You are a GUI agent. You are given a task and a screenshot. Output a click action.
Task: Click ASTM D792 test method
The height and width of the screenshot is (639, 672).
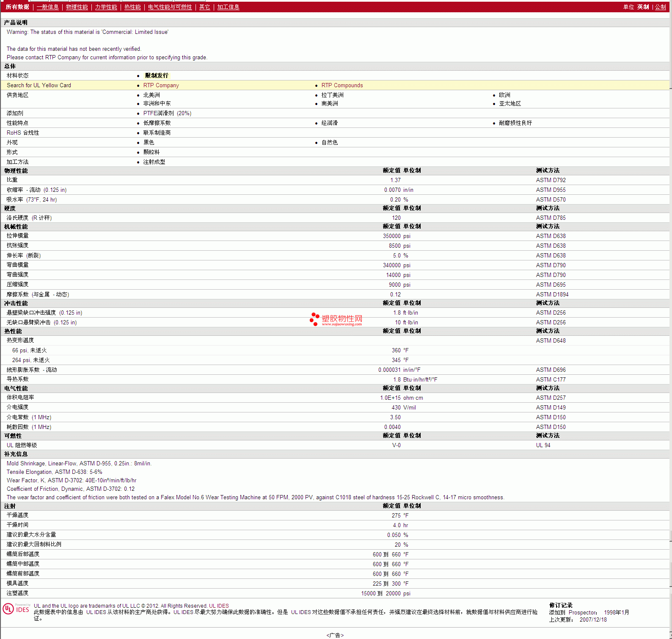tap(551, 180)
